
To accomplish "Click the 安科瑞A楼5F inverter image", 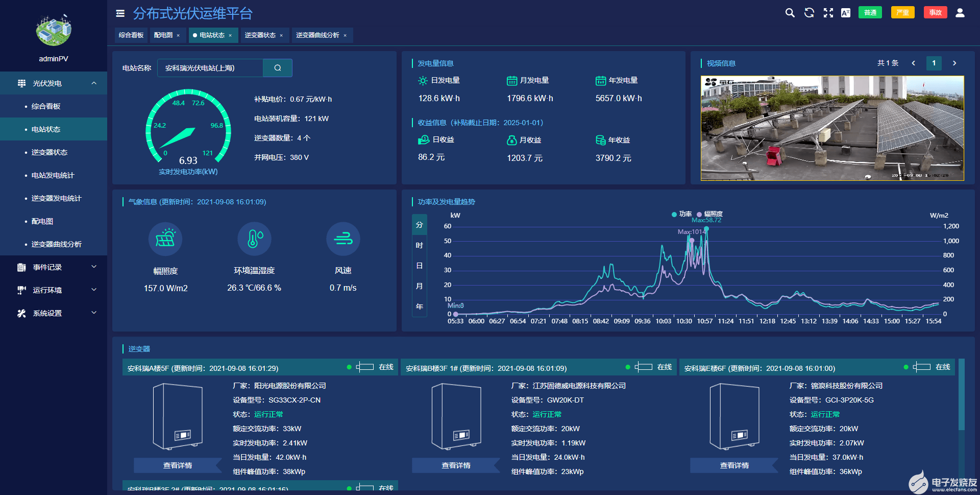I will 178,416.
